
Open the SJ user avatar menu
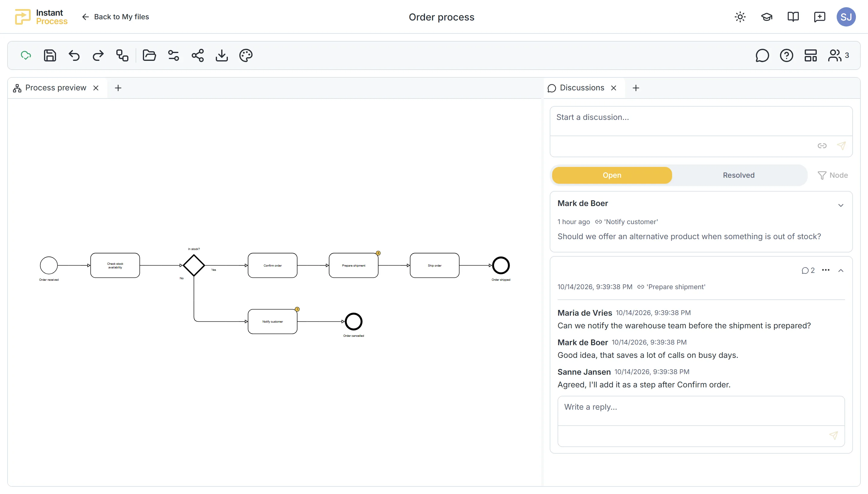tap(846, 17)
